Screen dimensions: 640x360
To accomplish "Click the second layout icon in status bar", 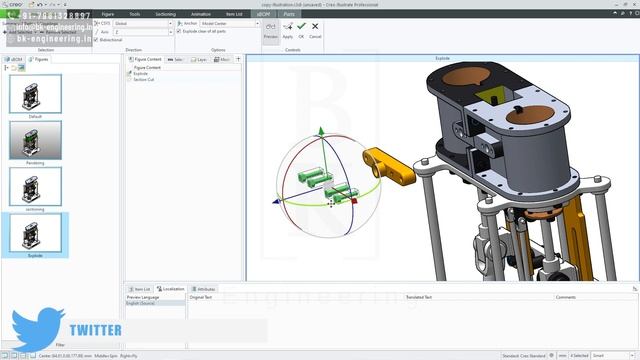I will 13,356.
